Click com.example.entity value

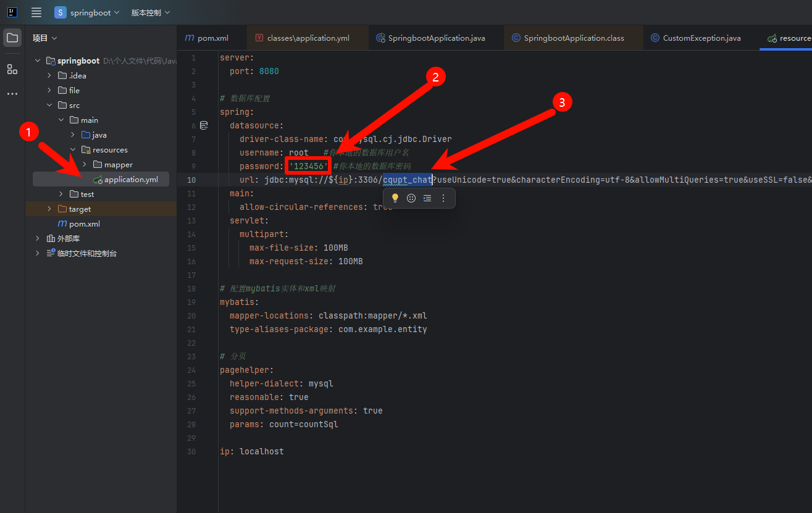pos(383,329)
